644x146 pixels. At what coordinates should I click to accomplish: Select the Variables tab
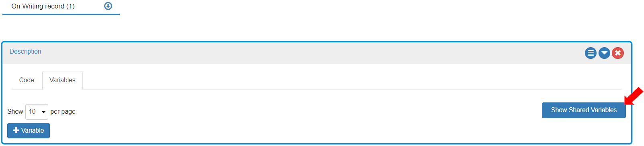(62, 80)
